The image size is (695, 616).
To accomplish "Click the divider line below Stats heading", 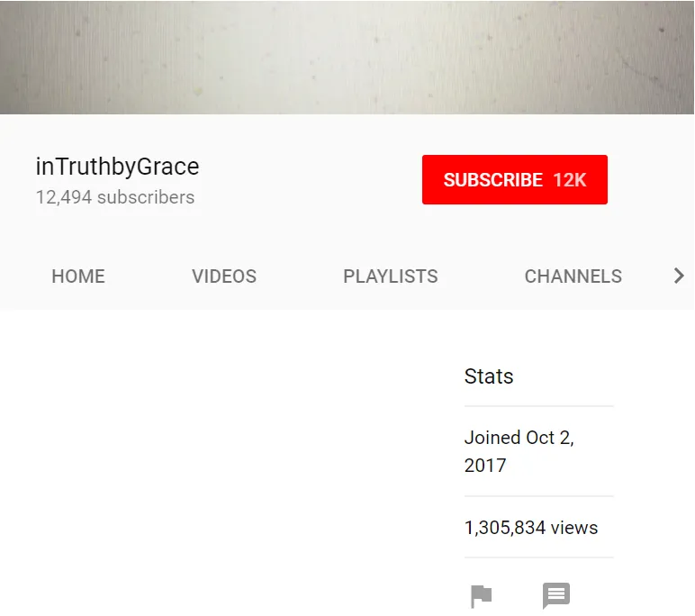I will coord(538,406).
